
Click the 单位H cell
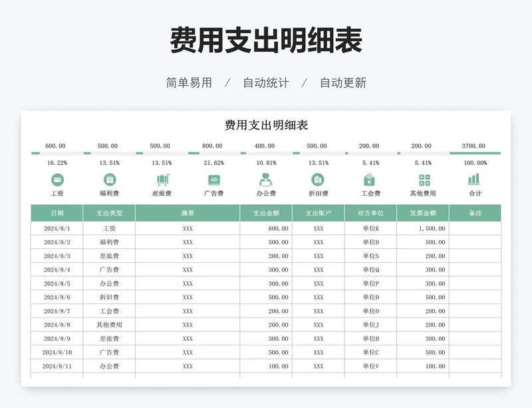(x=370, y=339)
